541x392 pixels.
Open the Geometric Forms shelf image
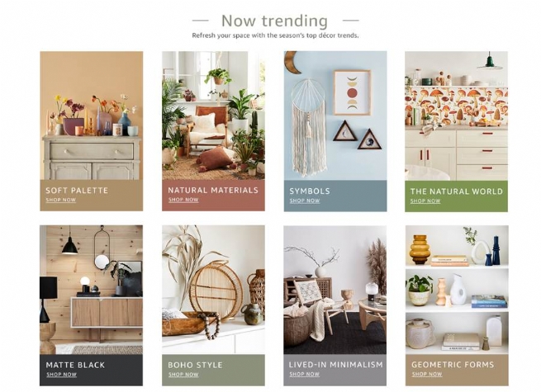pyautogui.click(x=457, y=290)
